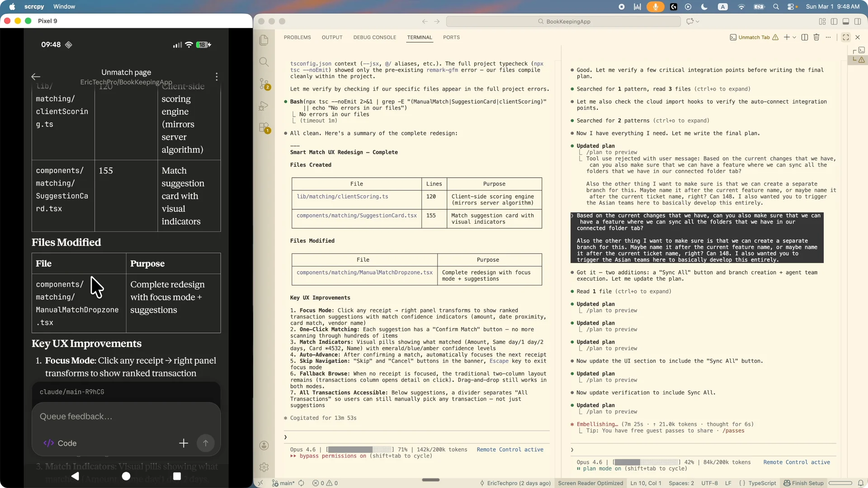This screenshot has width=868, height=488.
Task: Change encoding via UTF-8 status item
Action: tap(709, 483)
